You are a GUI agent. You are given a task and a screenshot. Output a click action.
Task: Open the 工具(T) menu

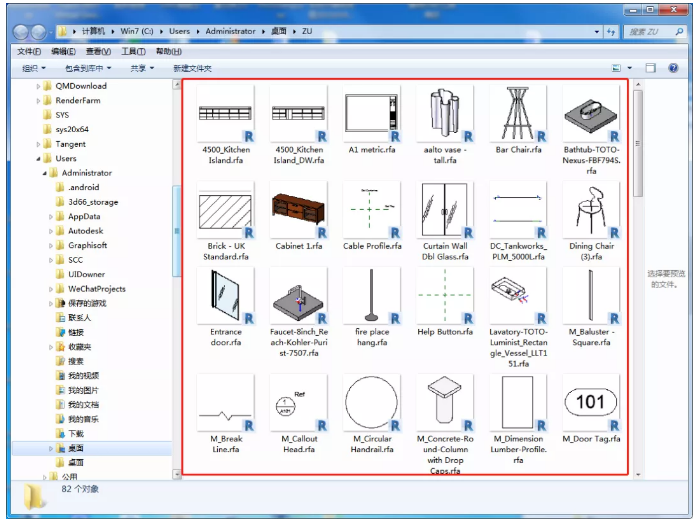(x=133, y=51)
